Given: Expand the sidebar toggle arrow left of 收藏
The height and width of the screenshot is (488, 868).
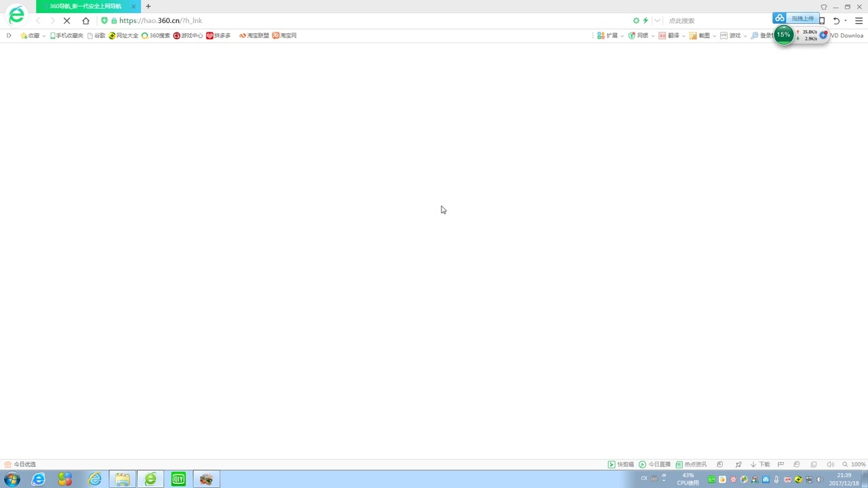Looking at the screenshot, I should pos(9,36).
